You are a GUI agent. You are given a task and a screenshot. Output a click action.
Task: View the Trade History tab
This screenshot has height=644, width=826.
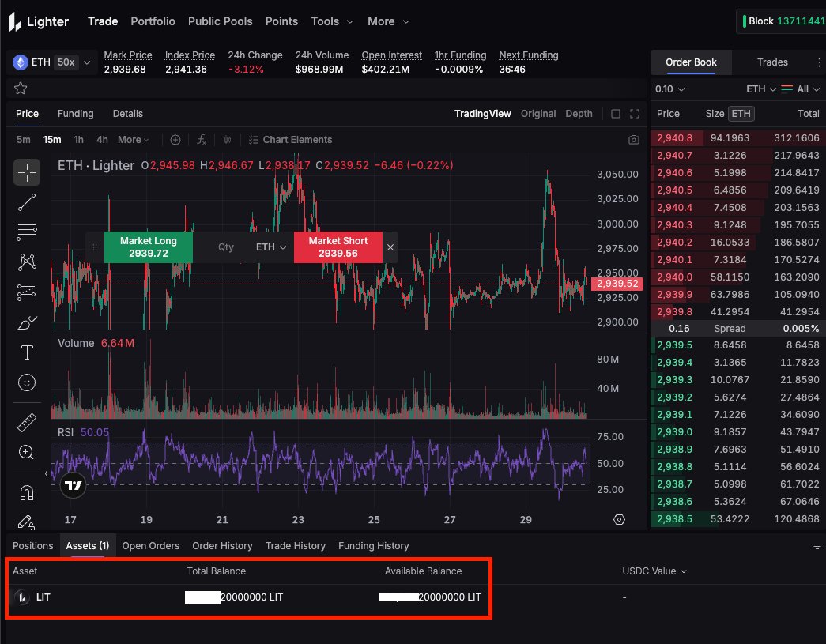[x=296, y=546]
